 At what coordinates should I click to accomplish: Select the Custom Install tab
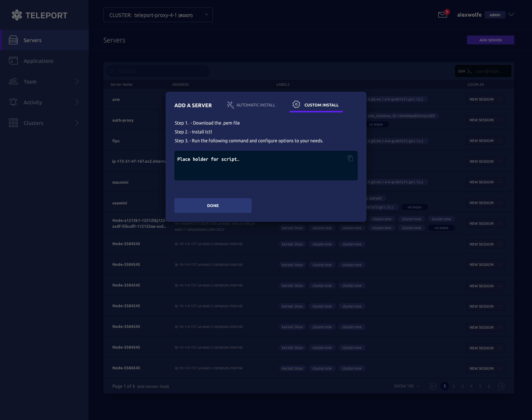coord(316,105)
